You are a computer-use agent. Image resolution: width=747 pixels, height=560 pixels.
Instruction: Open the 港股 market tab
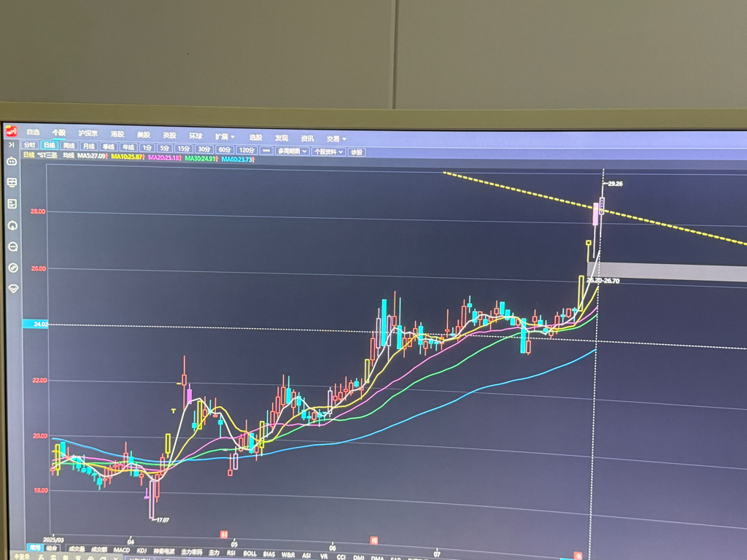click(117, 134)
